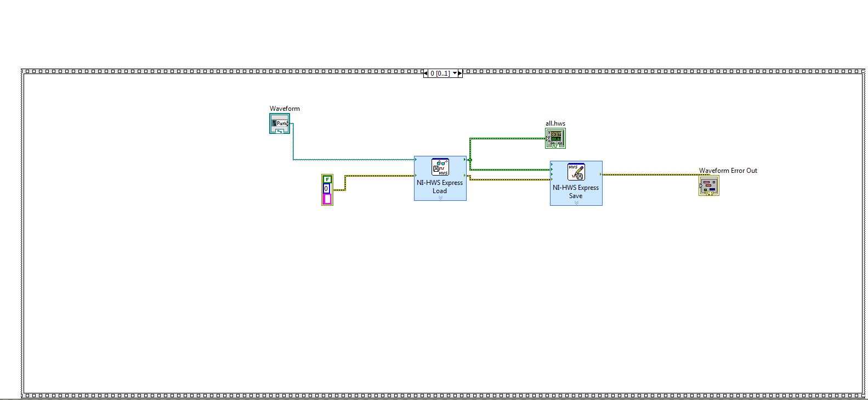868x400 pixels.
Task: Open the case selector dropdown list
Action: (455, 74)
